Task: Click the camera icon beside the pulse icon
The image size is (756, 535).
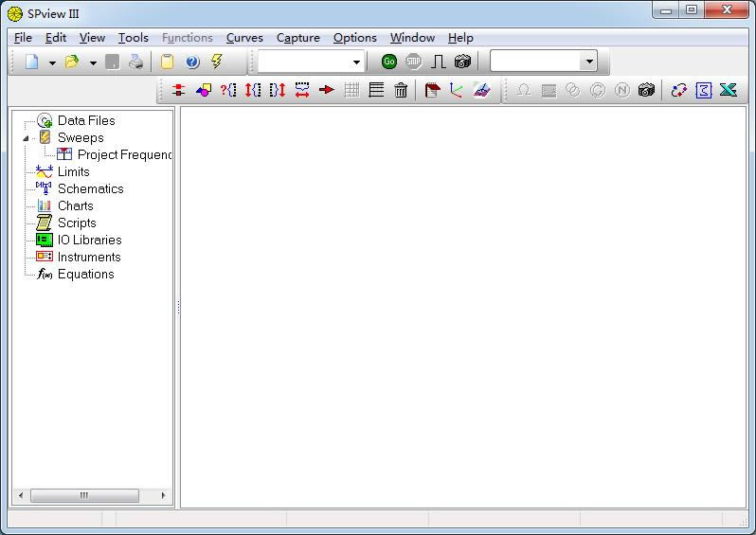Action: coord(462,62)
